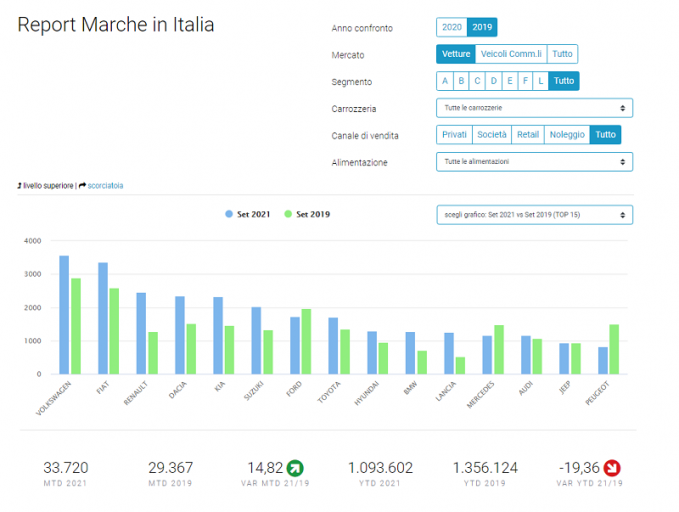Choose segment A
The width and height of the screenshot is (679, 512).
pyautogui.click(x=445, y=81)
